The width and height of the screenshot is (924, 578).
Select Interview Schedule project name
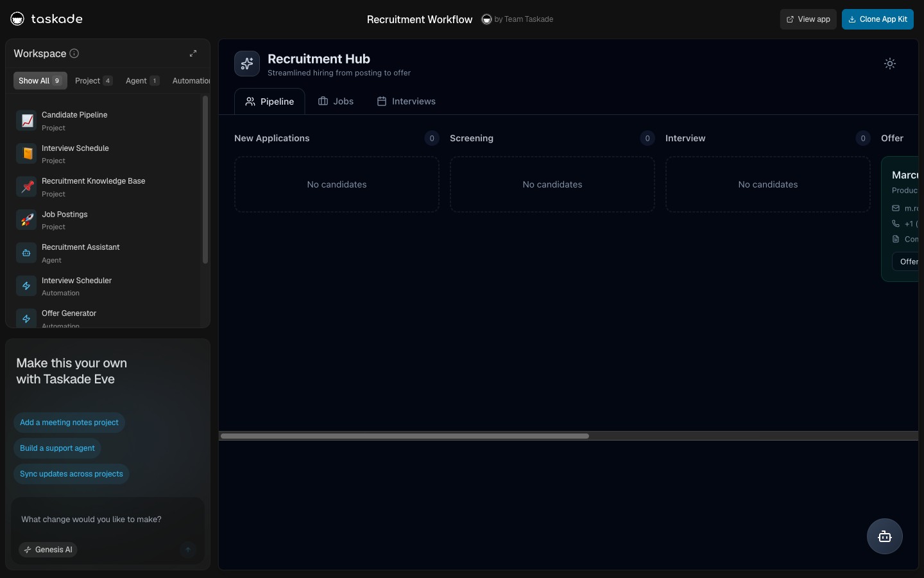[75, 148]
